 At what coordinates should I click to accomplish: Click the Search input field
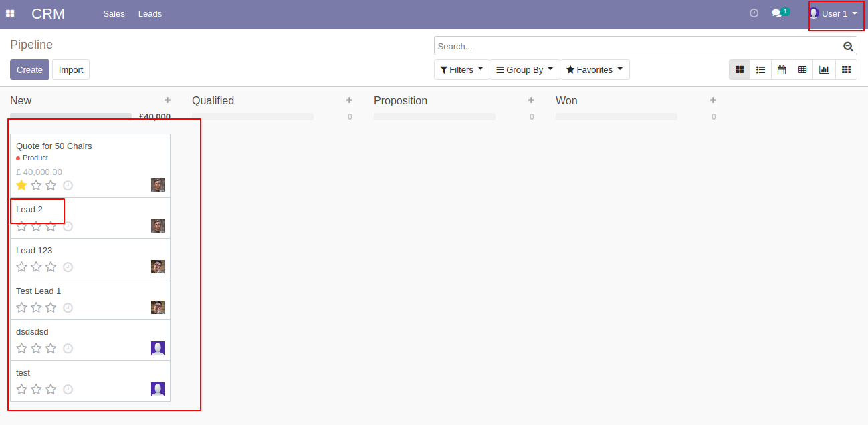638,46
